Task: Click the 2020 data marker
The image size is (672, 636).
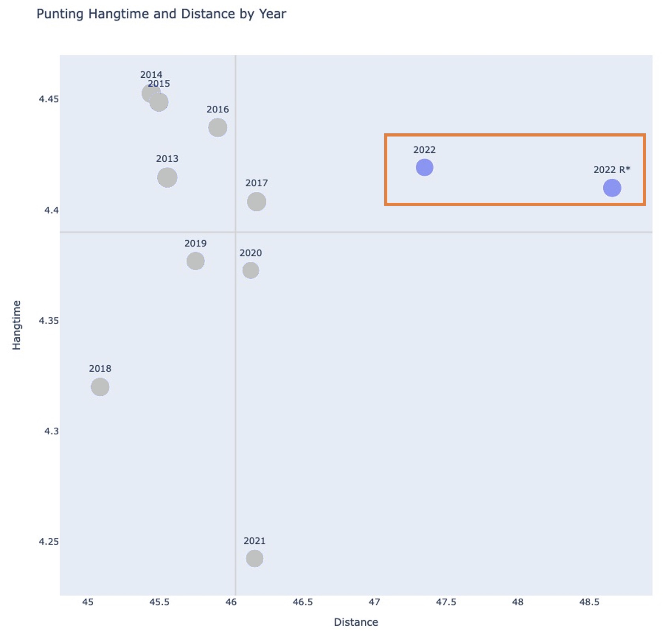Action: [250, 270]
